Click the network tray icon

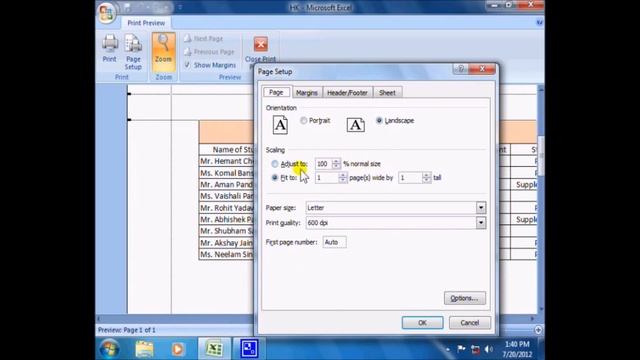(x=475, y=349)
